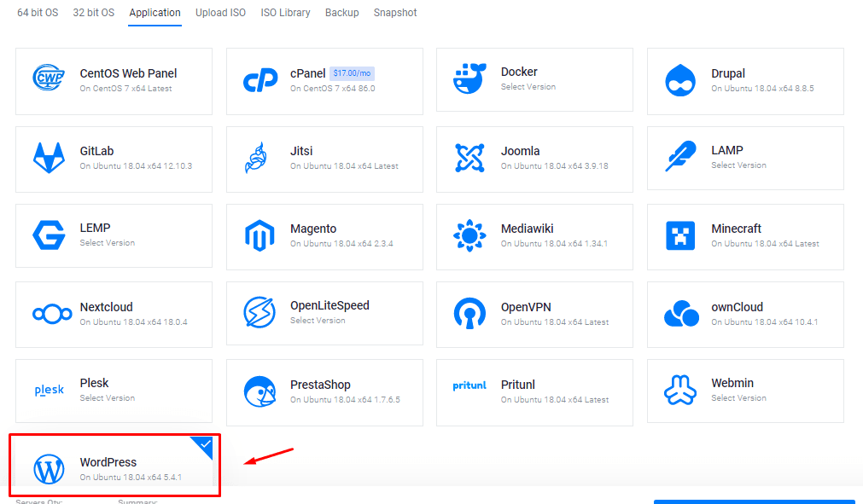Click 'On Ubuntu 18.04 x64 18.0.4' text
This screenshot has width=863, height=504.
coord(133,322)
